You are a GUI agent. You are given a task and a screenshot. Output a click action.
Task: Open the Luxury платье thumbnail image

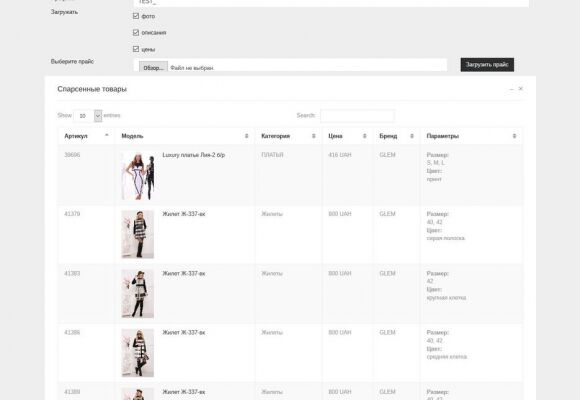click(138, 176)
